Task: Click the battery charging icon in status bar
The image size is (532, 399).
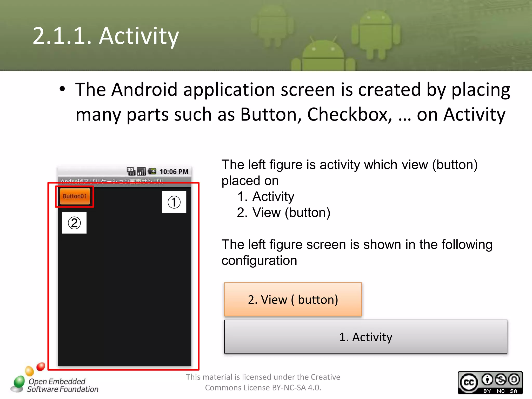Action: (x=152, y=171)
